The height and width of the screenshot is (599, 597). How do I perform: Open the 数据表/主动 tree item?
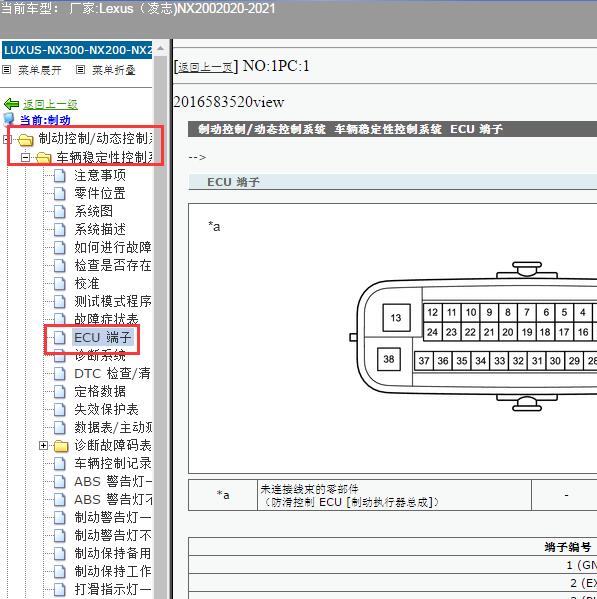tap(113, 428)
